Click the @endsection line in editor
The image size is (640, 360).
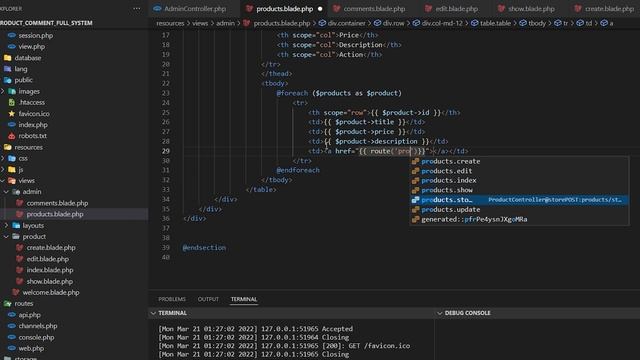(x=204, y=248)
